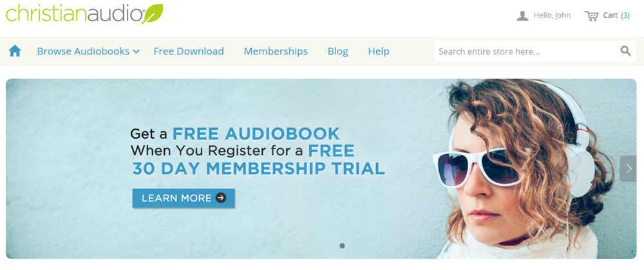Click the arrow circle in Learn More
Screen dimensions: 644x270
coord(221,198)
